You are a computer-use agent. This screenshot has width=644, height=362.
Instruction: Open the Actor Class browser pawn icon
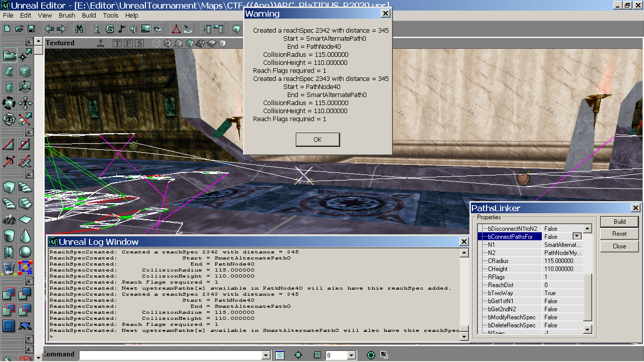point(98,29)
